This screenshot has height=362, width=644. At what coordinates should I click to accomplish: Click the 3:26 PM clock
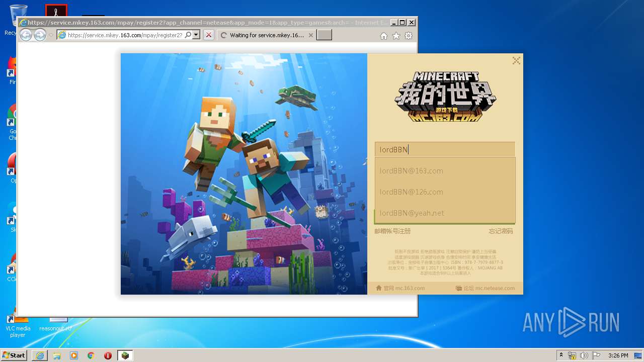point(618,355)
